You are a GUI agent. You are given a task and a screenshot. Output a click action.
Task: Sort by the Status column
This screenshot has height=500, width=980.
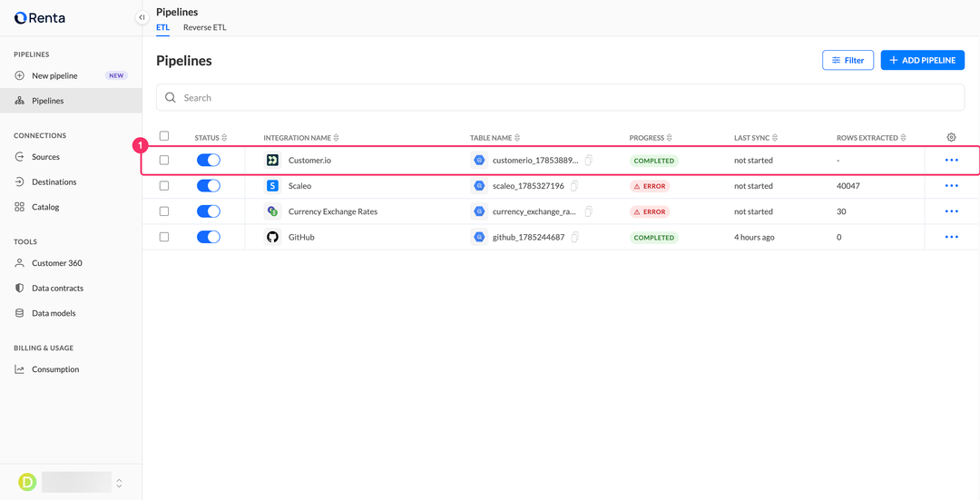pos(211,138)
